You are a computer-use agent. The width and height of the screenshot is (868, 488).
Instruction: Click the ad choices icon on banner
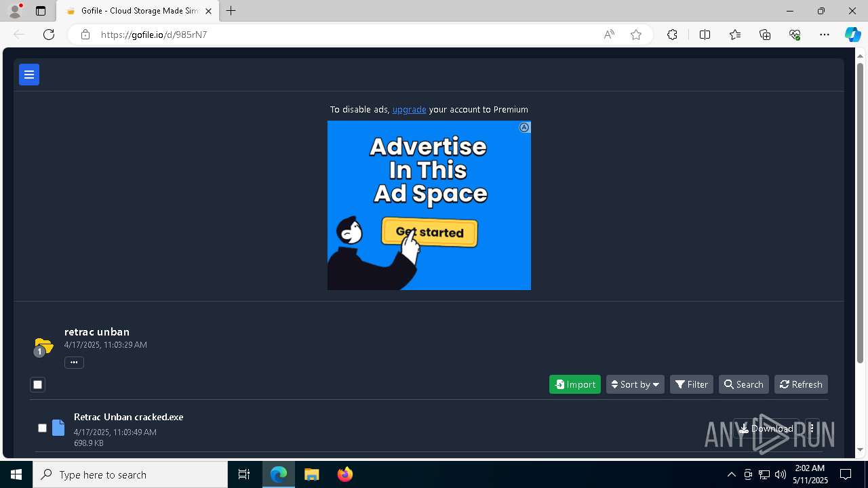click(524, 127)
